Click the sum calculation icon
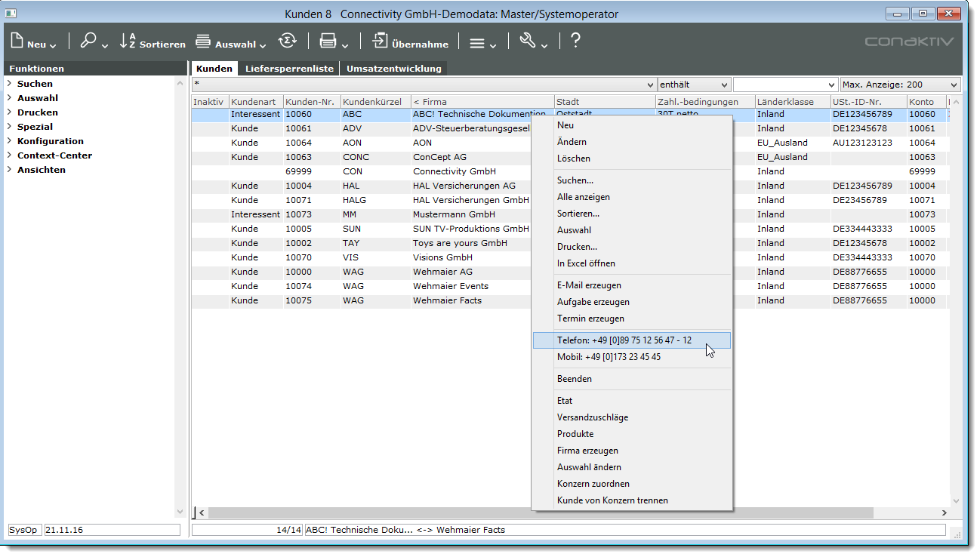The image size is (980, 557). click(x=287, y=42)
